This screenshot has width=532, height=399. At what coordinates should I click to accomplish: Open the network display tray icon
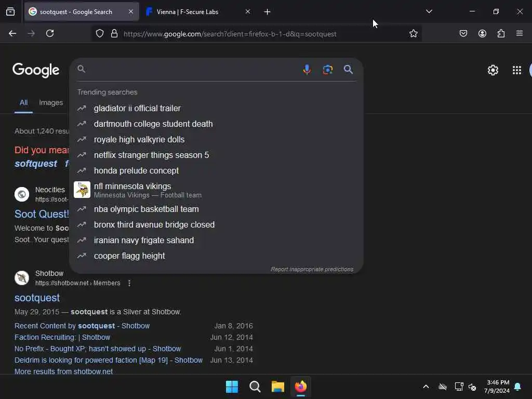[459, 387]
